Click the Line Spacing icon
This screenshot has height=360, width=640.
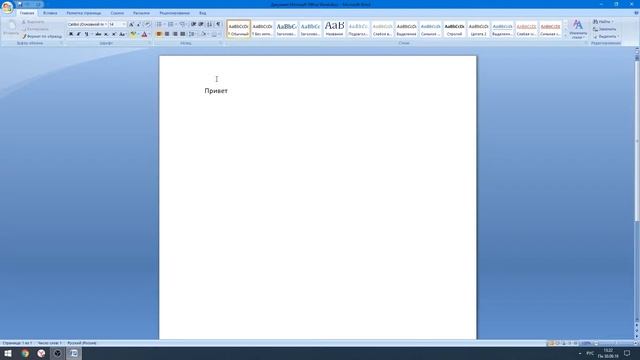click(x=191, y=34)
